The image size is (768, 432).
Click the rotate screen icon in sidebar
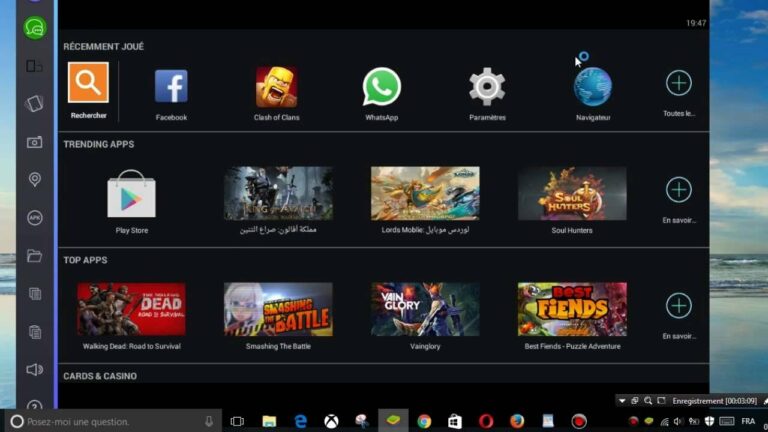[x=35, y=104]
